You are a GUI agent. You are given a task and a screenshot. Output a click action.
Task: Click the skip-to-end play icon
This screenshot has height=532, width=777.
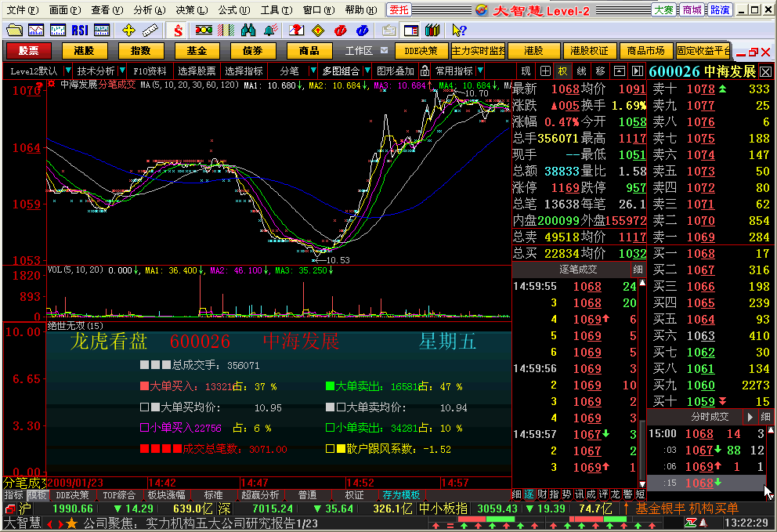[x=638, y=71]
